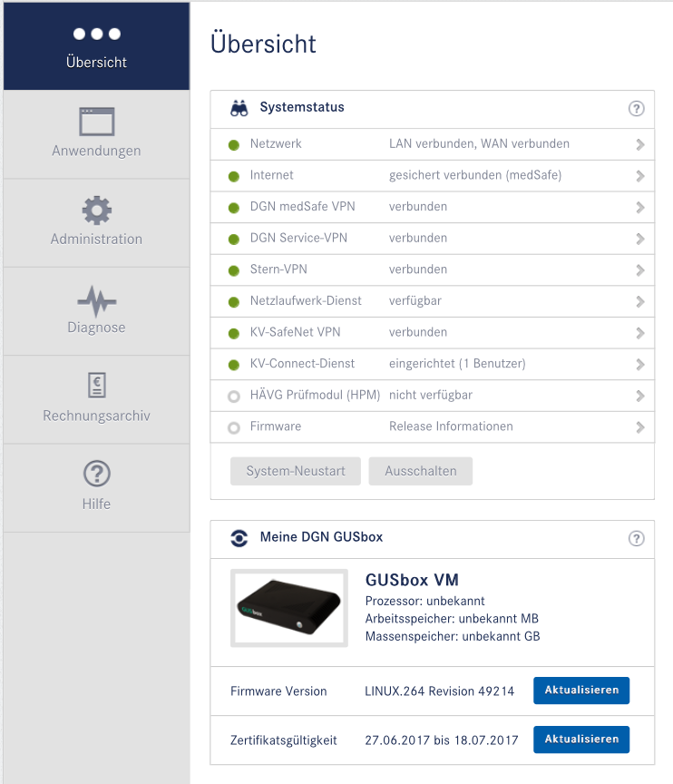The width and height of the screenshot is (673, 784).
Task: Click the 'Netzlaufwerk-Dienst' row label
Action: coord(306,301)
